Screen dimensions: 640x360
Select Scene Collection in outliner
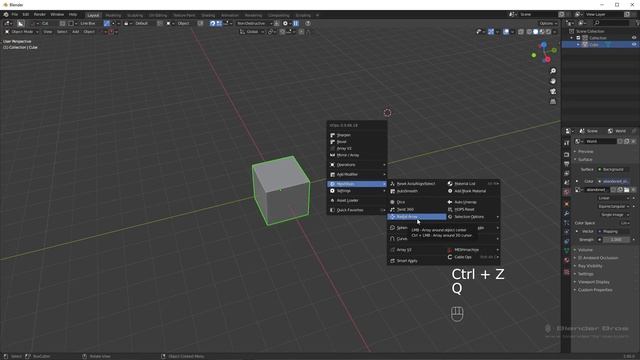click(590, 31)
